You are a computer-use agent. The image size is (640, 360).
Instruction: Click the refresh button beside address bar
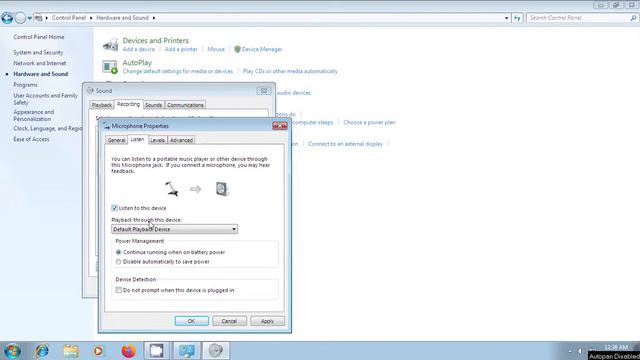(x=517, y=18)
